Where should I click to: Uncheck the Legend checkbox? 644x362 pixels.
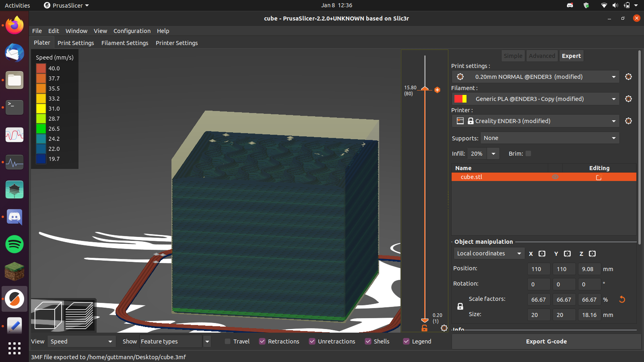click(x=406, y=341)
